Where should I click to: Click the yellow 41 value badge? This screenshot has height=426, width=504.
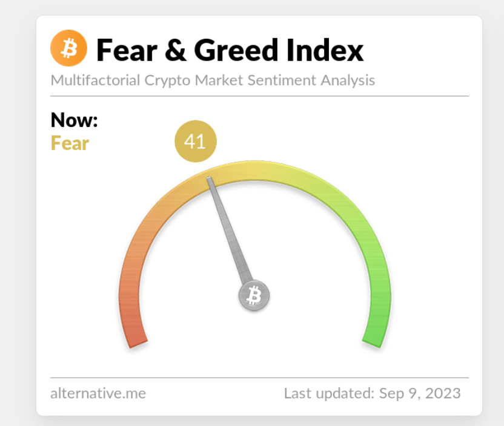click(x=195, y=142)
